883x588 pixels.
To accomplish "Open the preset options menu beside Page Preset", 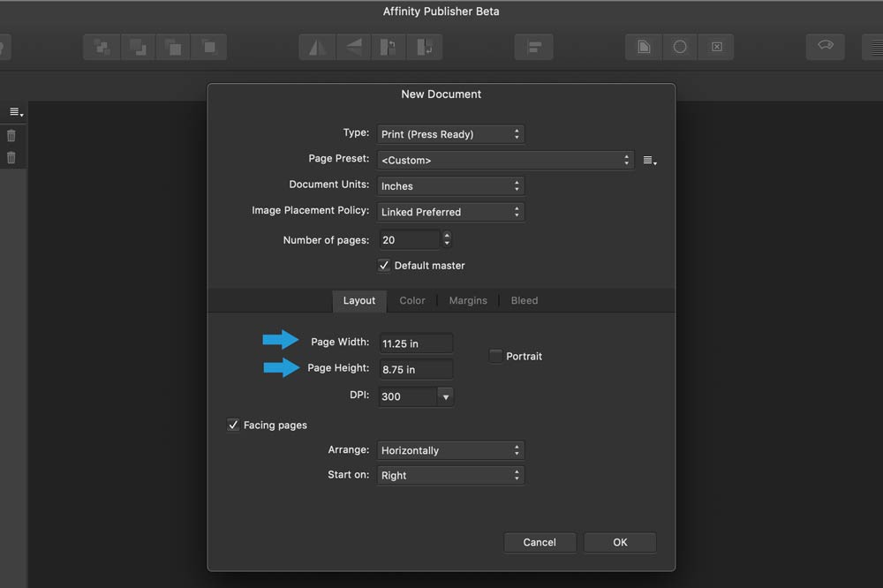I will click(650, 161).
